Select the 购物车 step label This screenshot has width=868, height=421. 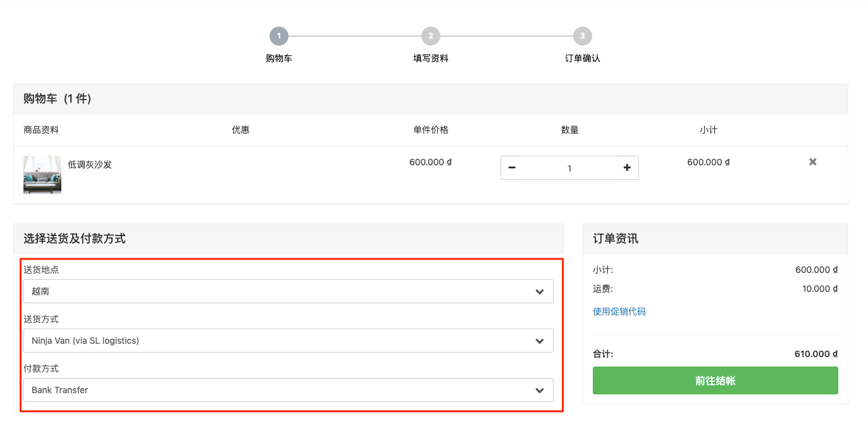(x=279, y=58)
